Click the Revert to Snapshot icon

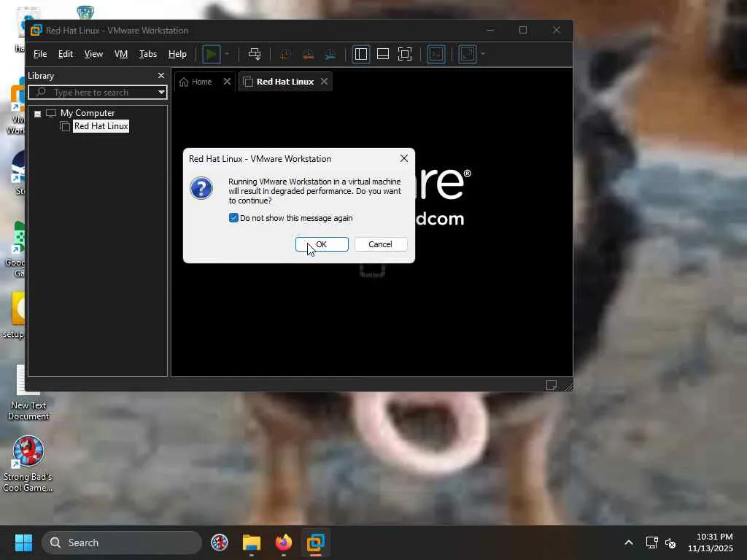pyautogui.click(x=308, y=54)
